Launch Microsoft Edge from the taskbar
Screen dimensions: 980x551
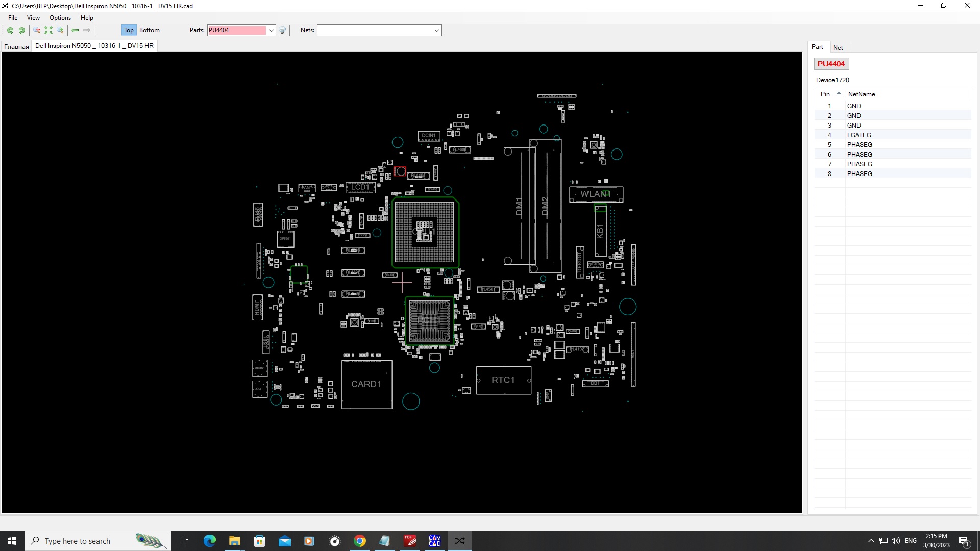(209, 541)
